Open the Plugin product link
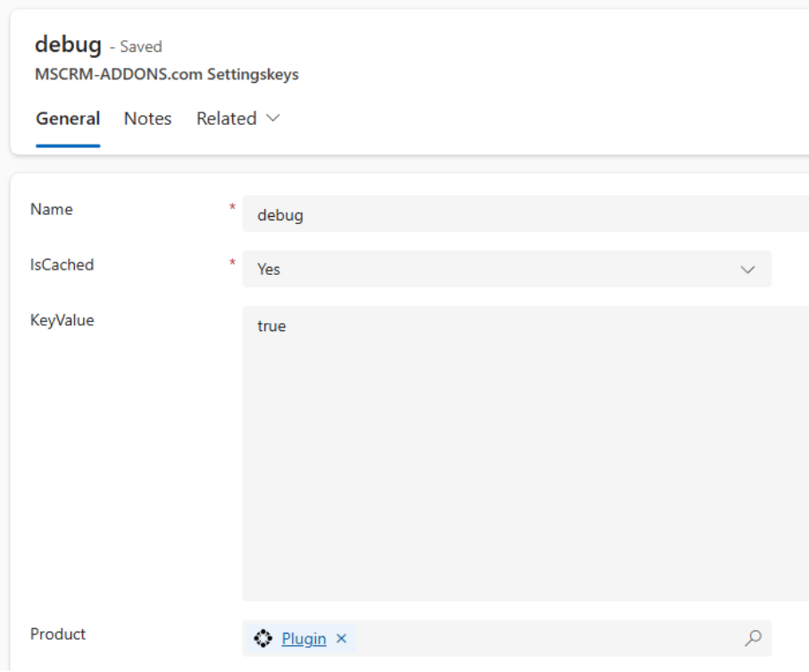 [x=304, y=638]
